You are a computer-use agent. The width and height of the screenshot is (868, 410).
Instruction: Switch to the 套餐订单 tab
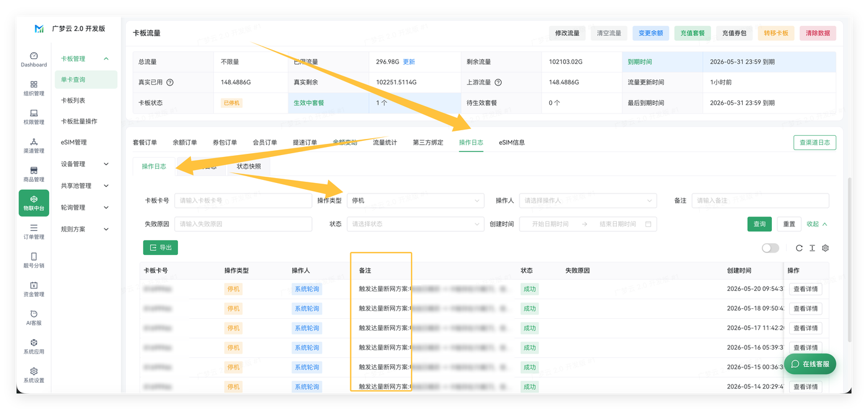[x=145, y=143]
